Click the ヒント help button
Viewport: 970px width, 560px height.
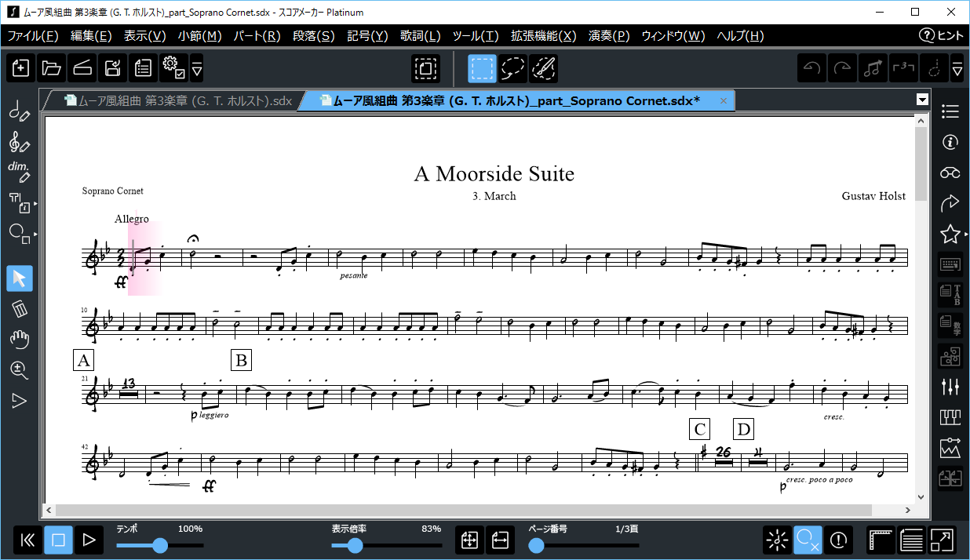pos(941,36)
